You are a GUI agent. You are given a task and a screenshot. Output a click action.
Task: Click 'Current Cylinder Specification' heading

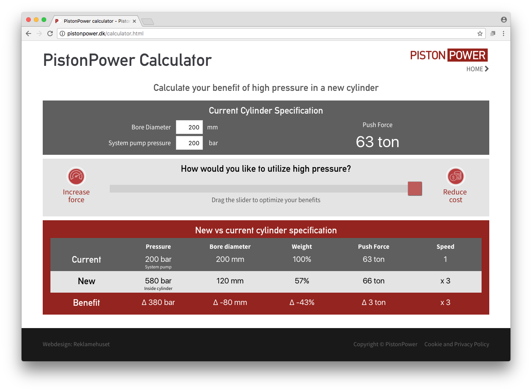coord(266,111)
